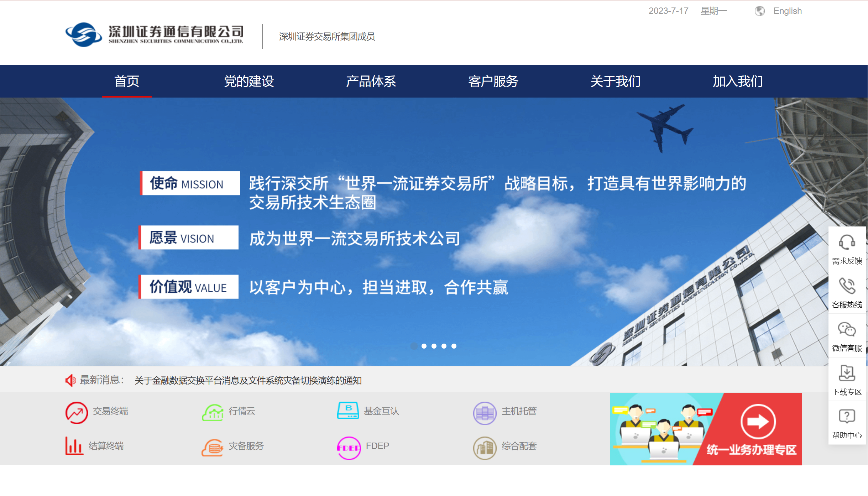Click the 基金互认 fund recognition icon
The width and height of the screenshot is (868, 496).
point(348,411)
